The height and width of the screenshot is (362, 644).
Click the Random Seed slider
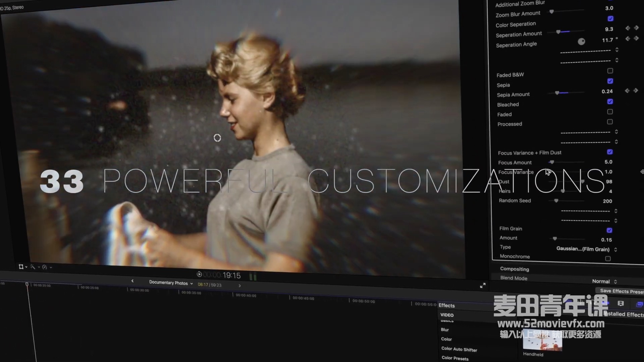[567, 201]
